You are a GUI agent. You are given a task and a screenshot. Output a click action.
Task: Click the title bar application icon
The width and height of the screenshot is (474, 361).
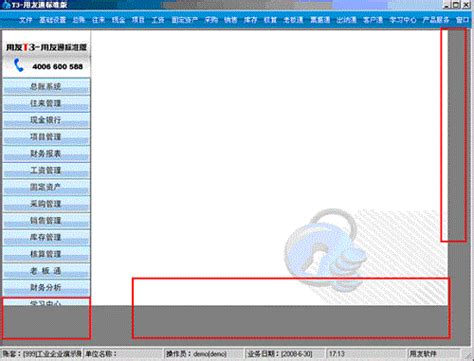click(x=5, y=5)
